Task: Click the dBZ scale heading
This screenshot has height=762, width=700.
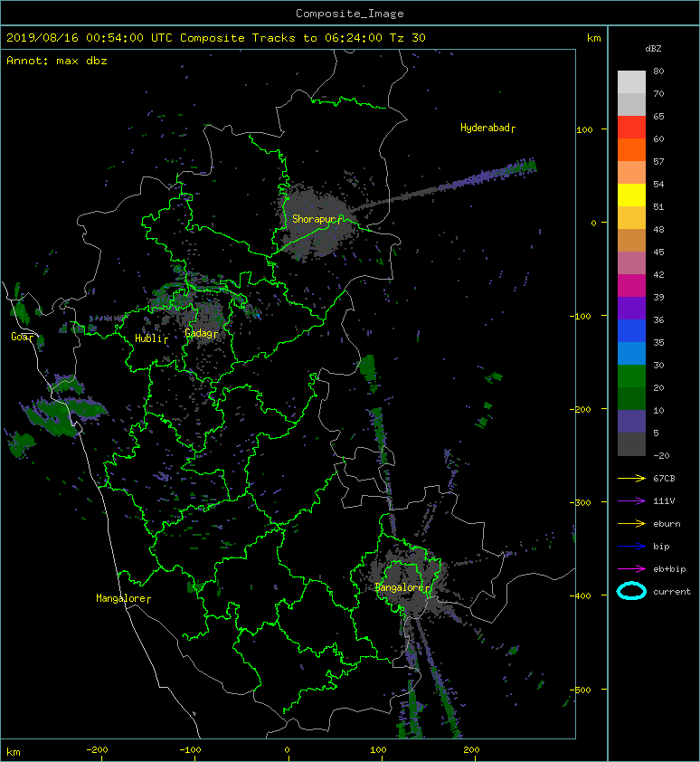Action: (x=653, y=49)
